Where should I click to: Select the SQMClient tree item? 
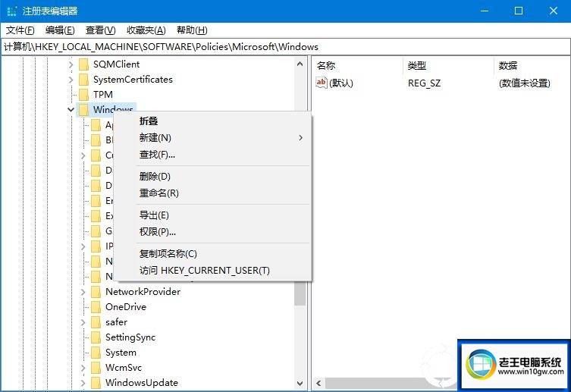click(x=116, y=64)
